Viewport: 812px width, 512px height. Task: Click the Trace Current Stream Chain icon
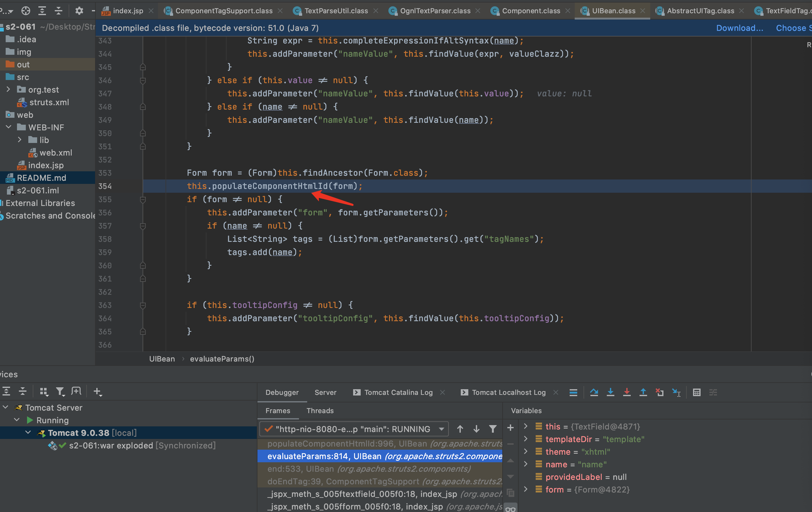click(x=713, y=392)
